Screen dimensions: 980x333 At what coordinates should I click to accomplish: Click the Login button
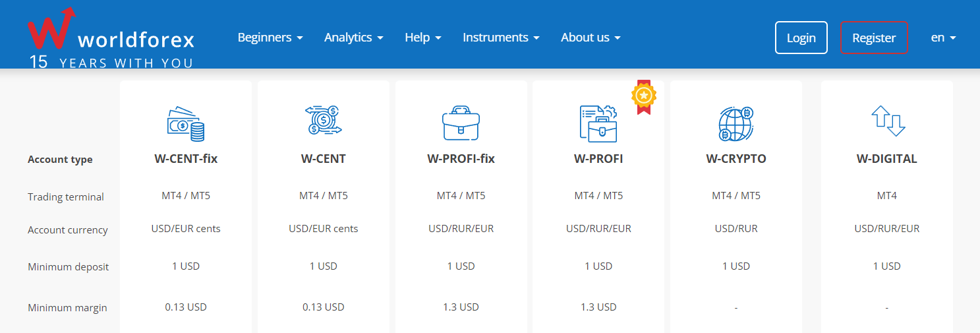pyautogui.click(x=801, y=38)
